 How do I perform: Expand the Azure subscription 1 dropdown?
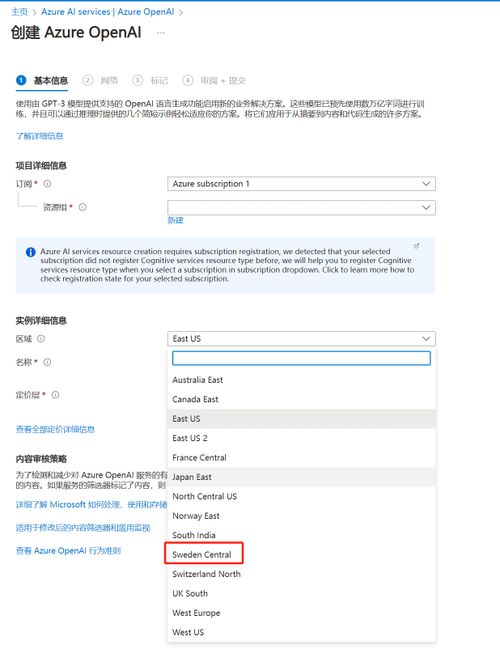301,184
